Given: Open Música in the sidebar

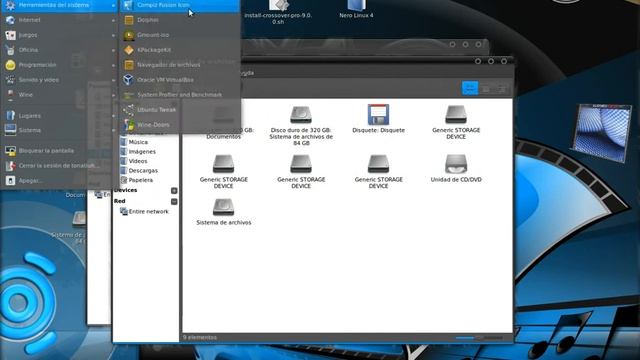Looking at the screenshot, I should click(x=134, y=142).
